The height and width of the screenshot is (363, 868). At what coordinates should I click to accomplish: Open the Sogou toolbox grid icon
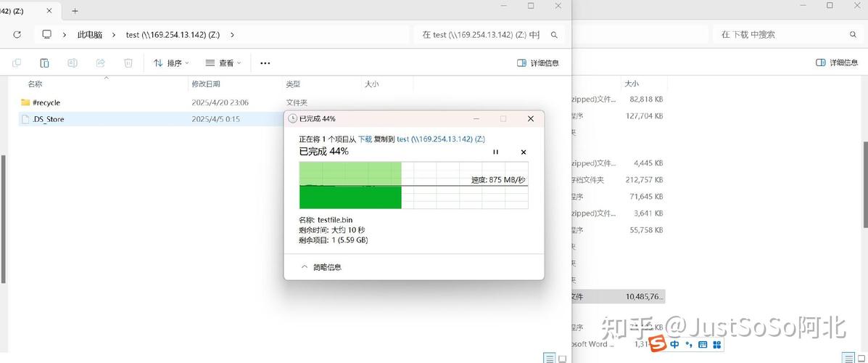click(x=717, y=345)
